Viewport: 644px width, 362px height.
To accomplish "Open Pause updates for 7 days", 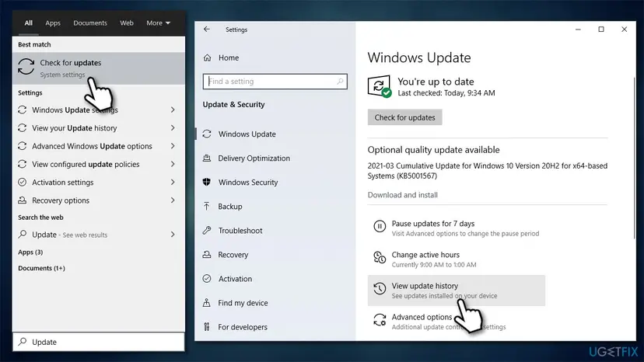I will [456, 228].
